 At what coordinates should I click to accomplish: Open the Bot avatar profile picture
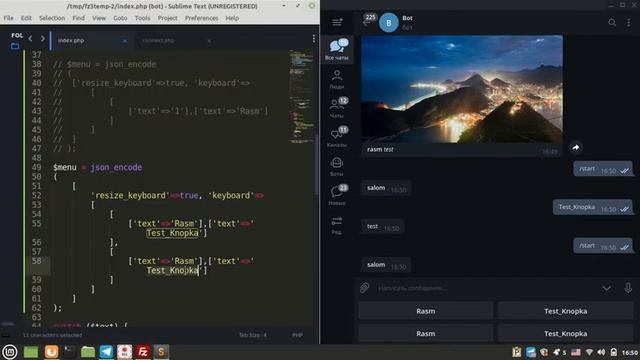point(389,22)
